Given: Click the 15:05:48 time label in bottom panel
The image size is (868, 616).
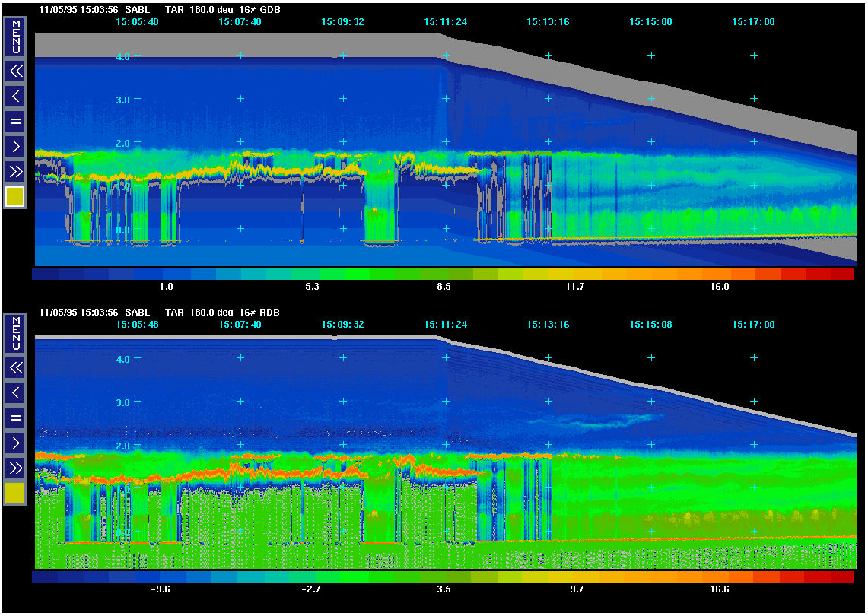Looking at the screenshot, I should click(137, 325).
